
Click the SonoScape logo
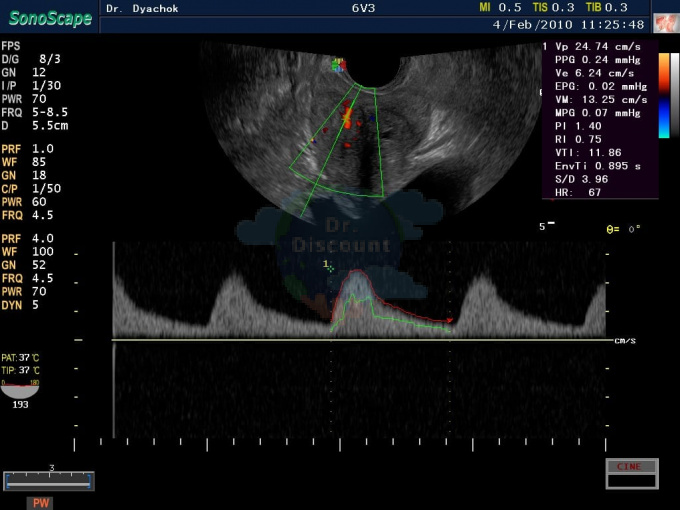pyautogui.click(x=50, y=19)
